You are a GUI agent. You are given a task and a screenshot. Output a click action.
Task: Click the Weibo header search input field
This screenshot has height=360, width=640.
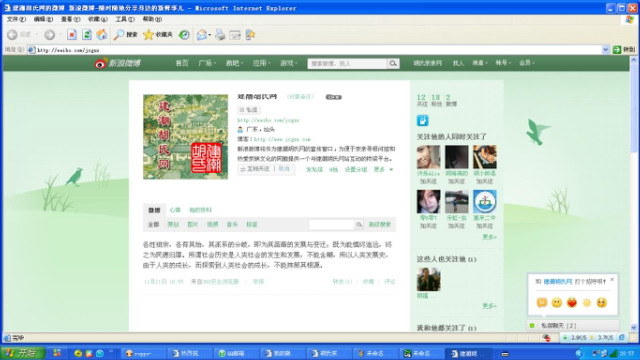click(x=347, y=64)
